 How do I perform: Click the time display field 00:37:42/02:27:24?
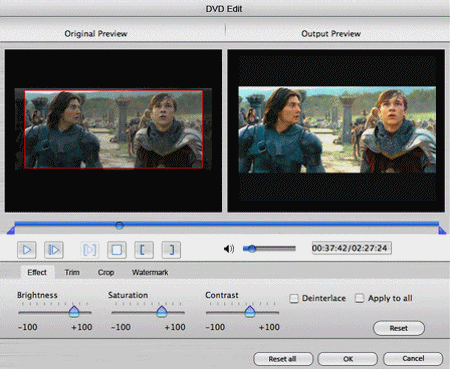pyautogui.click(x=351, y=248)
